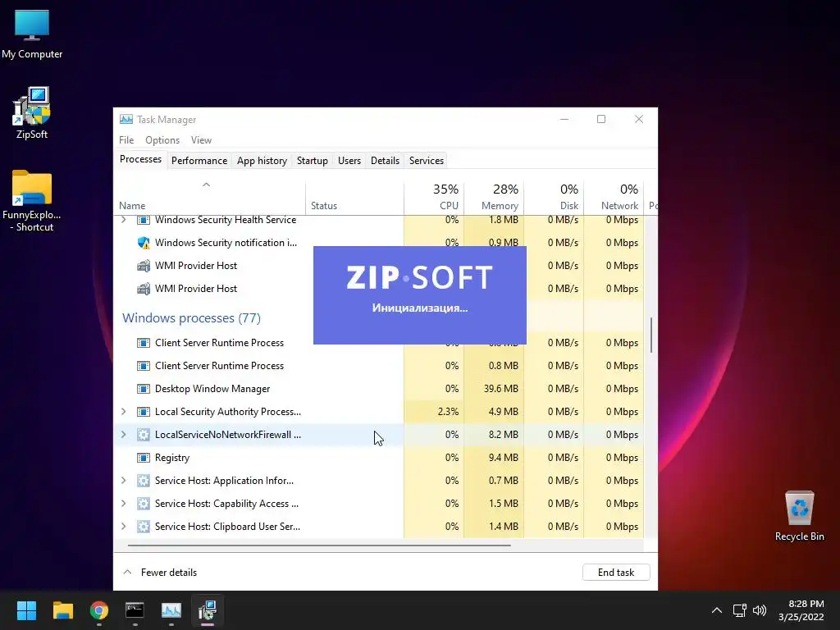The height and width of the screenshot is (630, 840).
Task: Open the volume speaker tray icon
Action: (760, 610)
